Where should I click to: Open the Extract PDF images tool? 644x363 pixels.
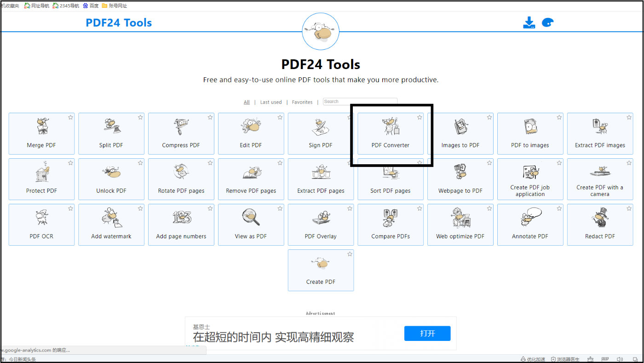click(600, 133)
